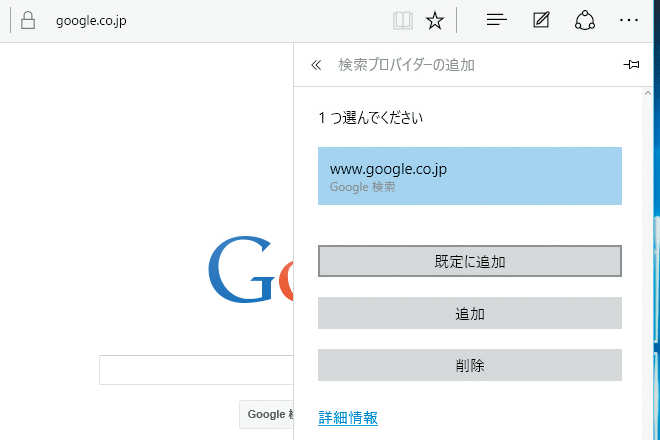Open the More actions ellipsis menu
Image resolution: width=660 pixels, height=440 pixels.
629,20
